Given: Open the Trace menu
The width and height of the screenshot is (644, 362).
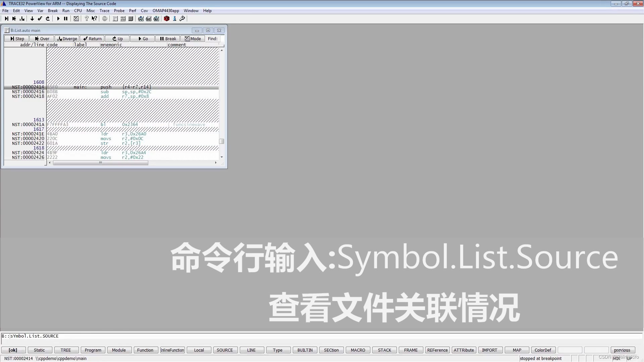Looking at the screenshot, I should click(104, 11).
